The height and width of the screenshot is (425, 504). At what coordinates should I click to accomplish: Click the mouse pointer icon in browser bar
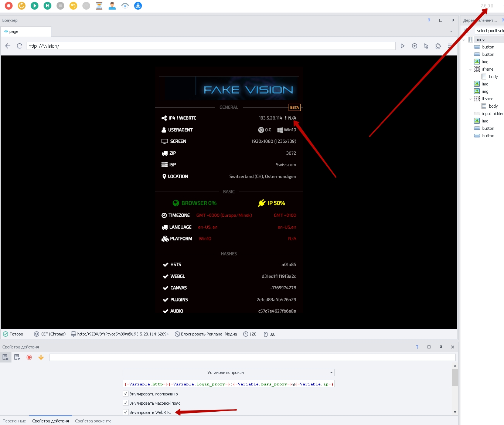click(x=426, y=46)
